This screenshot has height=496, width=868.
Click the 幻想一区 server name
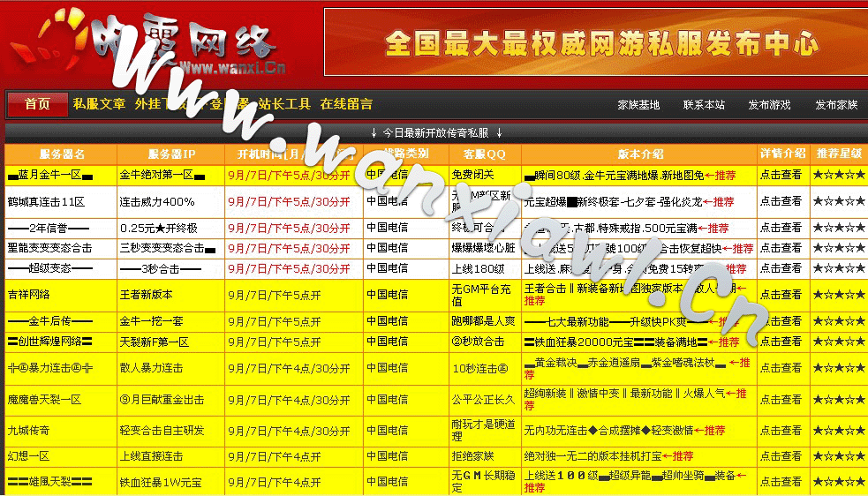(x=28, y=456)
